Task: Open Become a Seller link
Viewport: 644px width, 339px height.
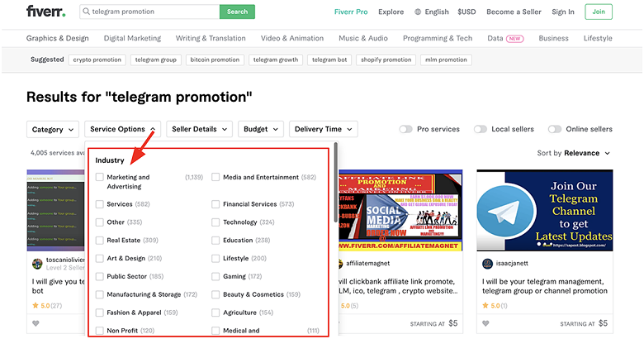Action: 514,12
